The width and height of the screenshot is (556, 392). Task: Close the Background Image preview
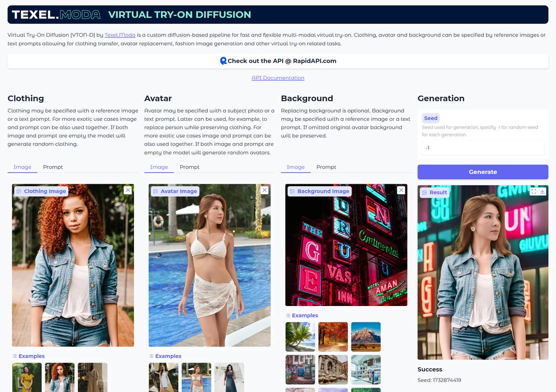coord(401,190)
